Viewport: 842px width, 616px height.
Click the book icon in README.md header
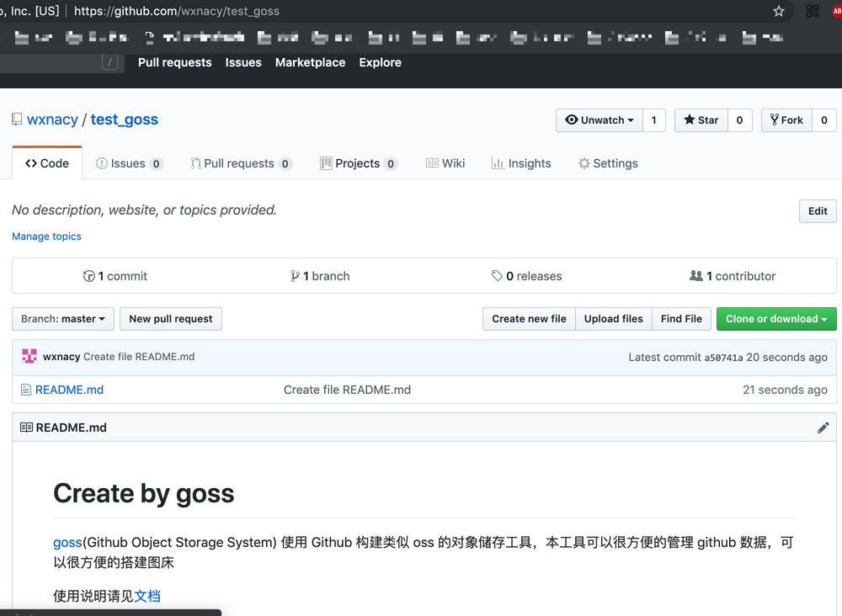26,427
